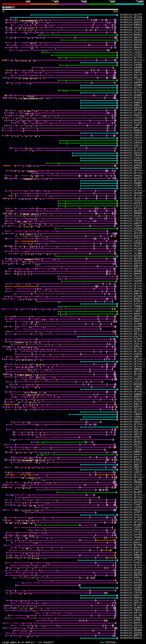Click the green ~80% identity legend bar
Viewport: 146px width, 644px height.
pos(101,4)
